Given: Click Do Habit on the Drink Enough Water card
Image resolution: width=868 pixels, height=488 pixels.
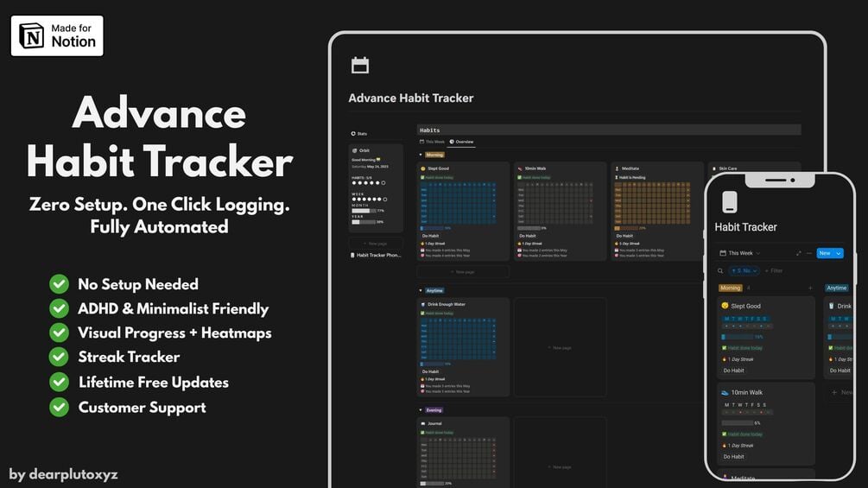Looking at the screenshot, I should [430, 371].
